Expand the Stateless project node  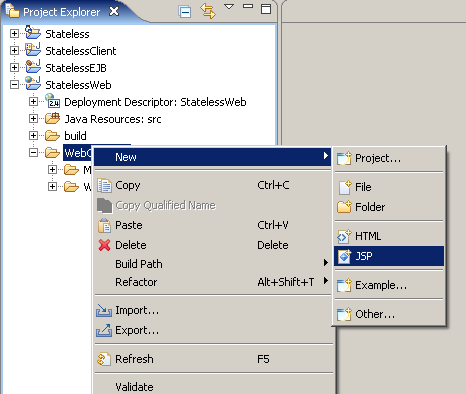pos(14,34)
